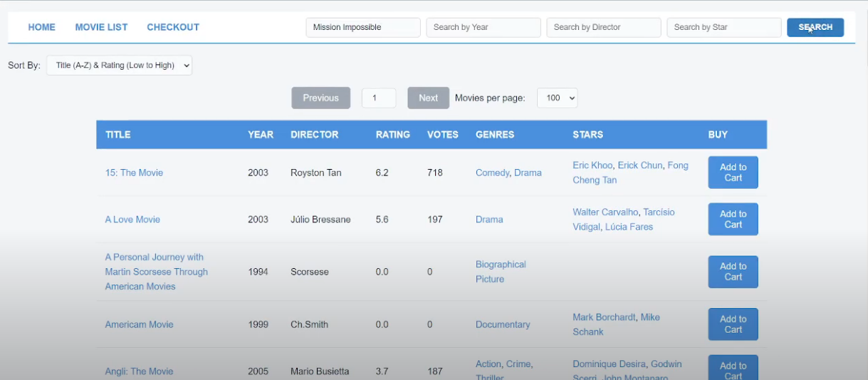Open star Dominique Desira
This screenshot has height=380, width=868.
click(609, 364)
